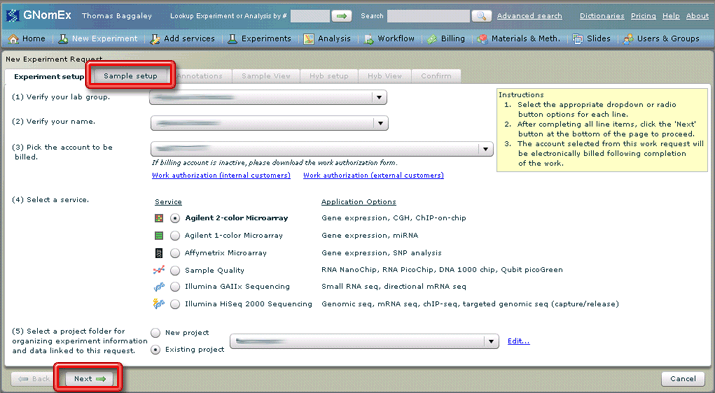Click the New Experiment flask icon
Viewport: 715px width, 393px height.
coord(63,39)
